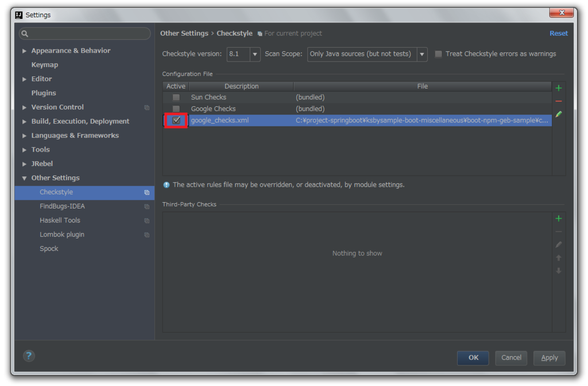Expand the JRebel section
588x386 pixels.
(x=24, y=164)
